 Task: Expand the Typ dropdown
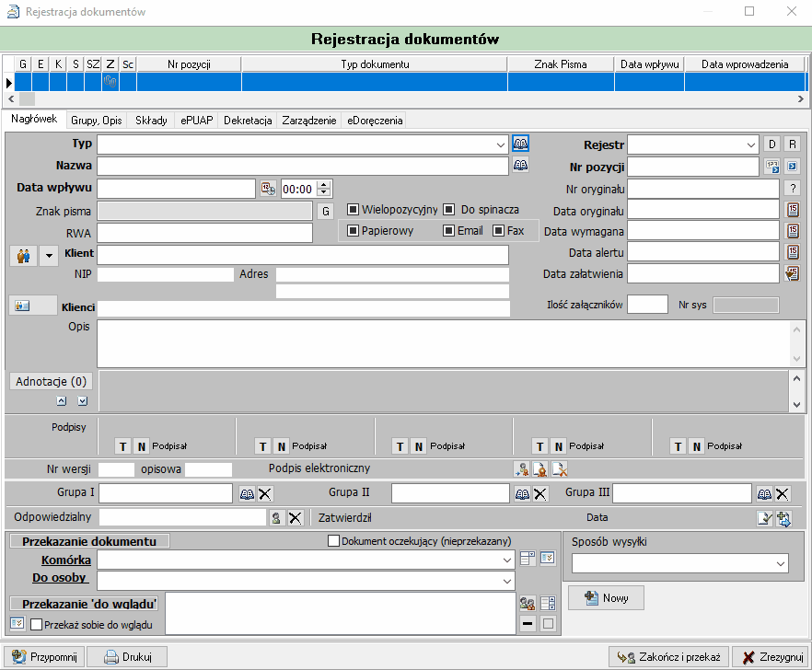tap(500, 145)
